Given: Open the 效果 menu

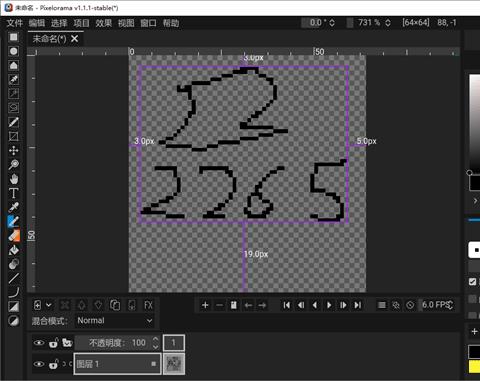Looking at the screenshot, I should point(104,23).
